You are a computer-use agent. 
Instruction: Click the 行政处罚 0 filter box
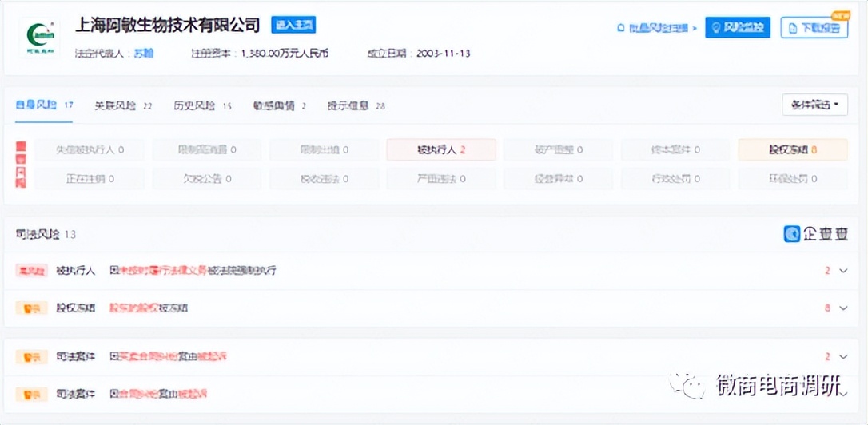coord(676,179)
